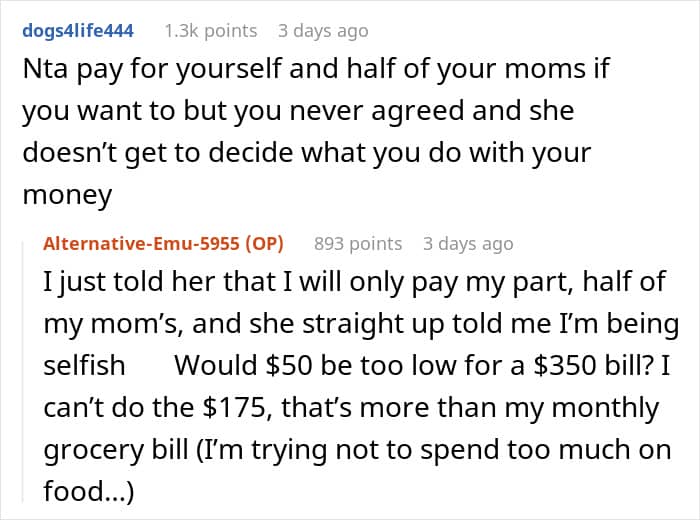Viewport: 700px width, 520px height.
Task: Click the word 'selfish' in the reply
Action: coord(84,366)
